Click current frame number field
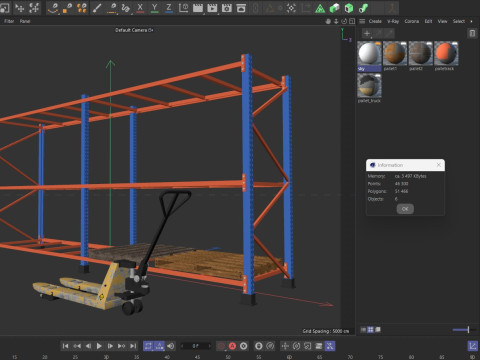 coord(196,346)
